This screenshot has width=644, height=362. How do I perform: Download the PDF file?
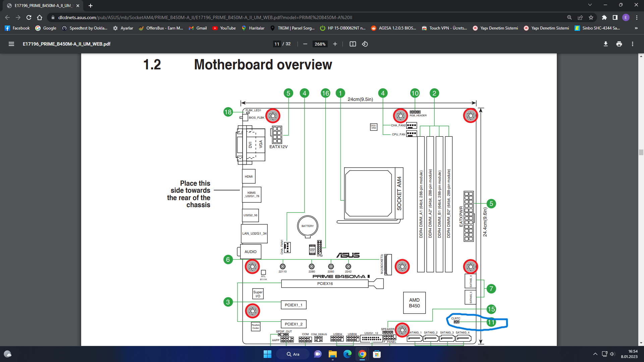point(606,44)
